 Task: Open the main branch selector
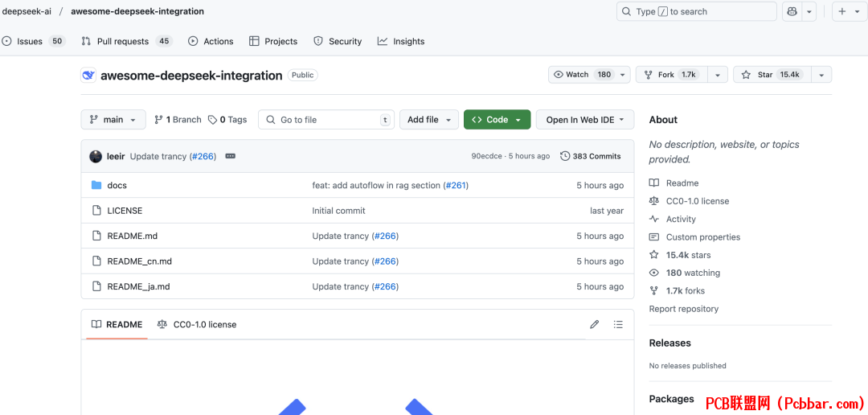113,120
